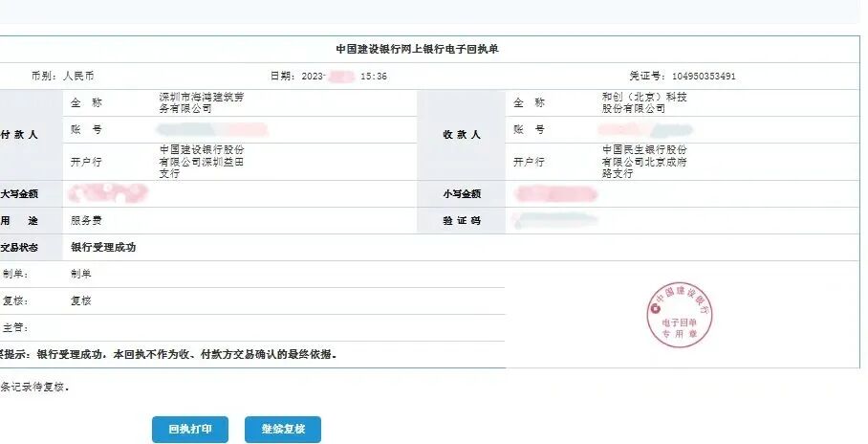Click payer bank 中国建设银行股份有限公司深圳益田支行

[x=202, y=162]
